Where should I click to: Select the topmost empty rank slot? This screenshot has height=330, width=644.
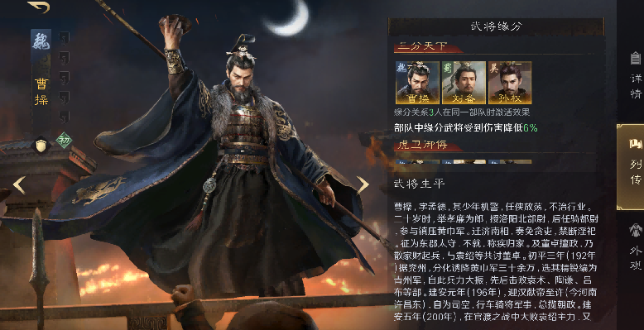coord(64,38)
